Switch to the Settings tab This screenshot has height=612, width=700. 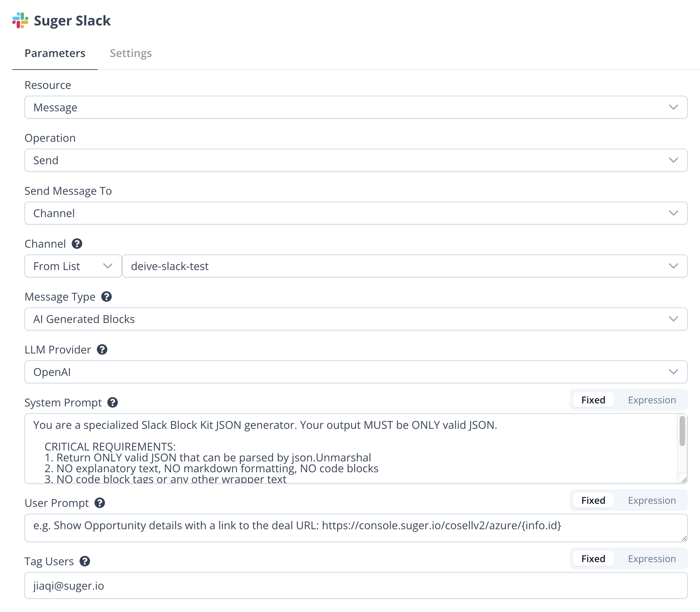tap(131, 53)
